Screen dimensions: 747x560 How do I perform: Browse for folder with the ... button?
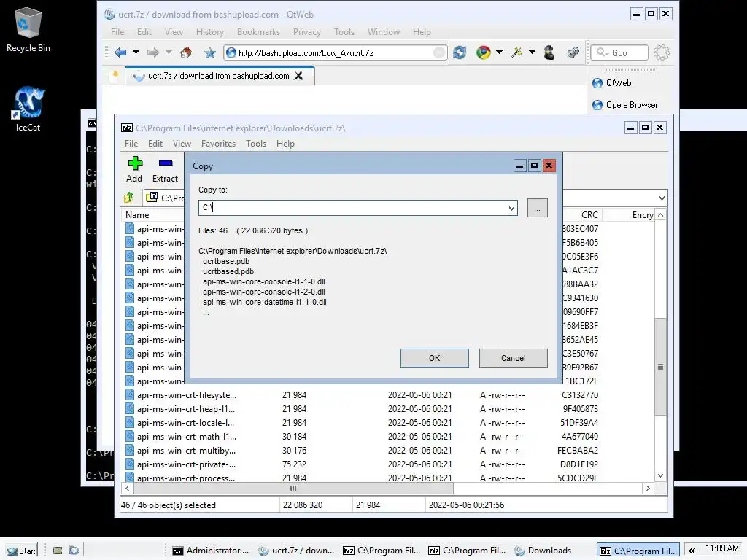[538, 208]
